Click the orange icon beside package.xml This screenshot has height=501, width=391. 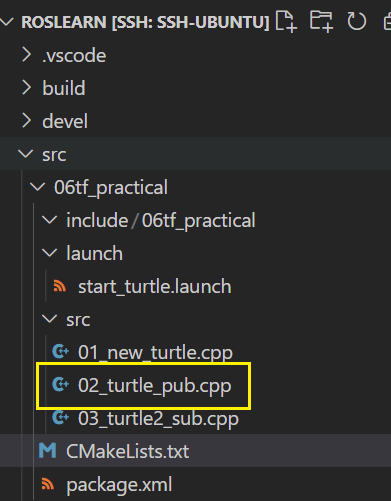(48, 484)
